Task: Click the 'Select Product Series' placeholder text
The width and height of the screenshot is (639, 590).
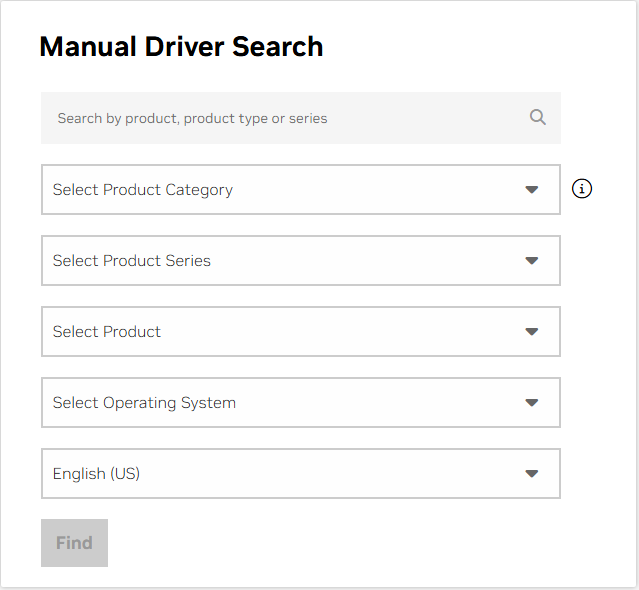Action: tap(132, 261)
